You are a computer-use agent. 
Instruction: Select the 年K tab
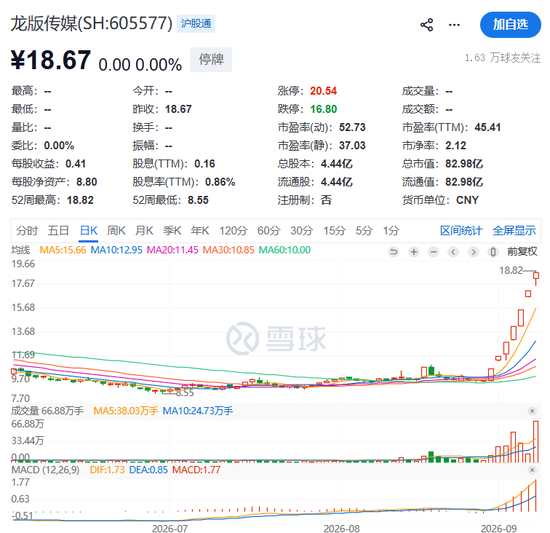200,231
